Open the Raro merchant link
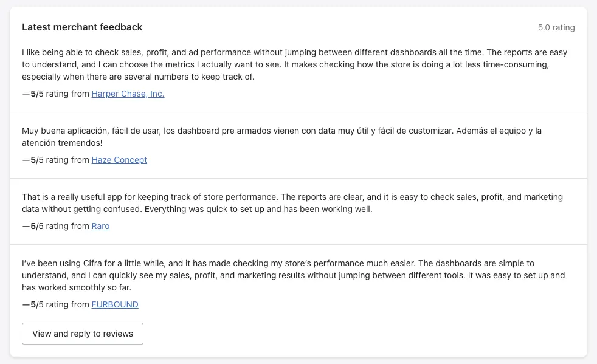 tap(100, 226)
